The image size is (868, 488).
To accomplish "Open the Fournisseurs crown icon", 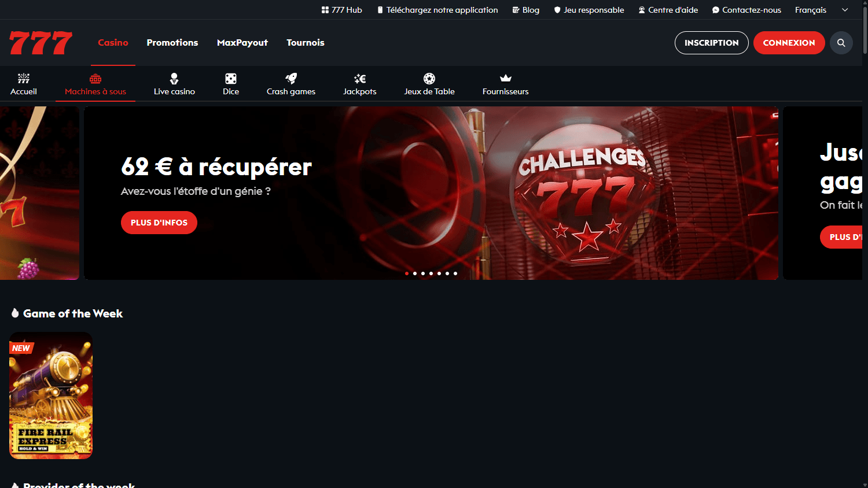I will coord(506,79).
